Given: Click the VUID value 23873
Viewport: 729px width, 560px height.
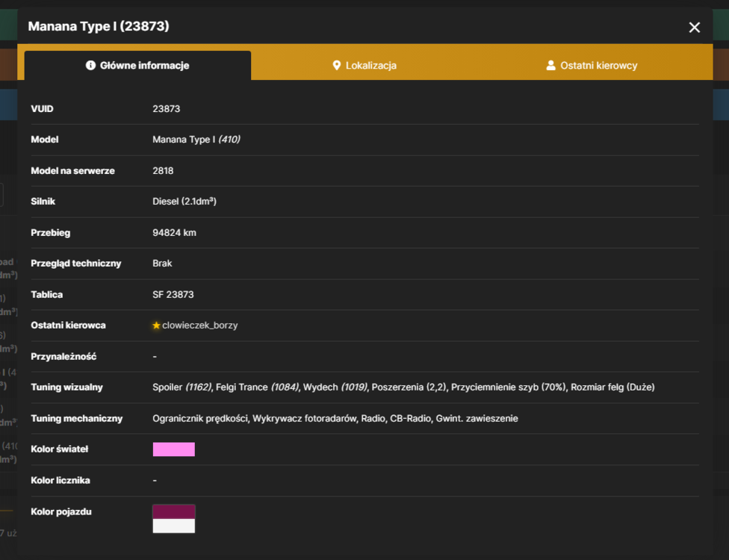Looking at the screenshot, I should [167, 109].
